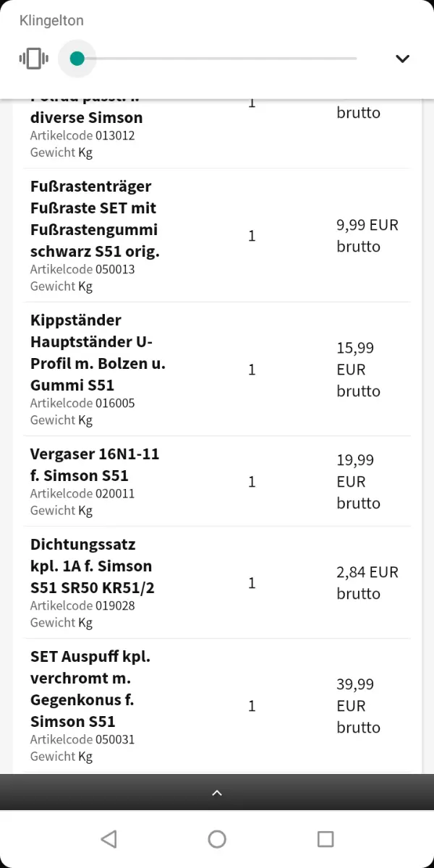
Task: Open Fußrastenträger Fußraste SET item
Action: tap(94, 218)
